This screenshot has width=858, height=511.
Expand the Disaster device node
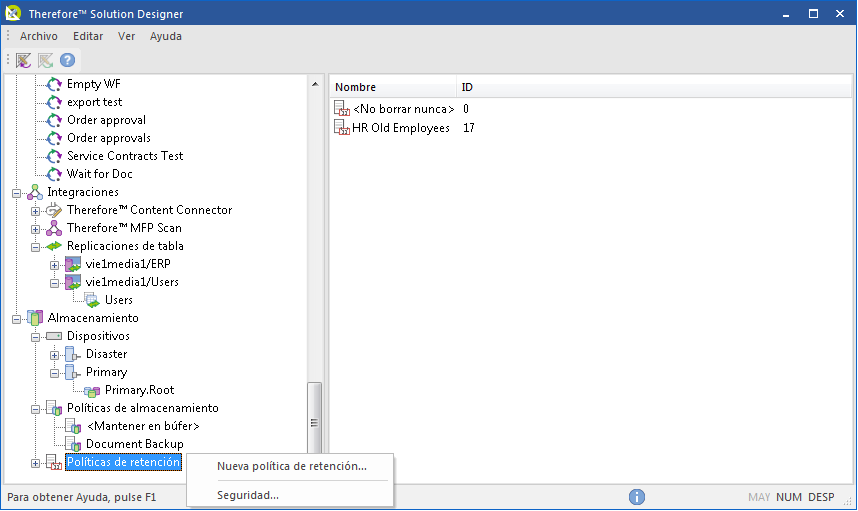(54, 356)
